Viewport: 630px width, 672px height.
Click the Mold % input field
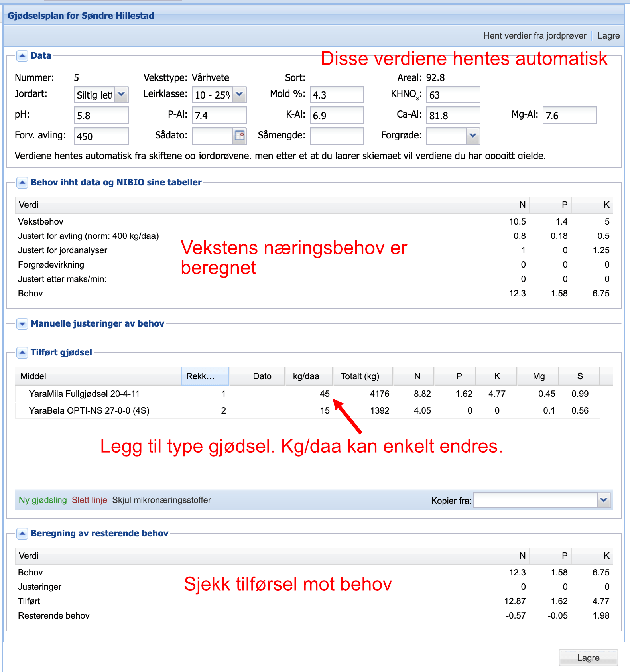(x=337, y=95)
